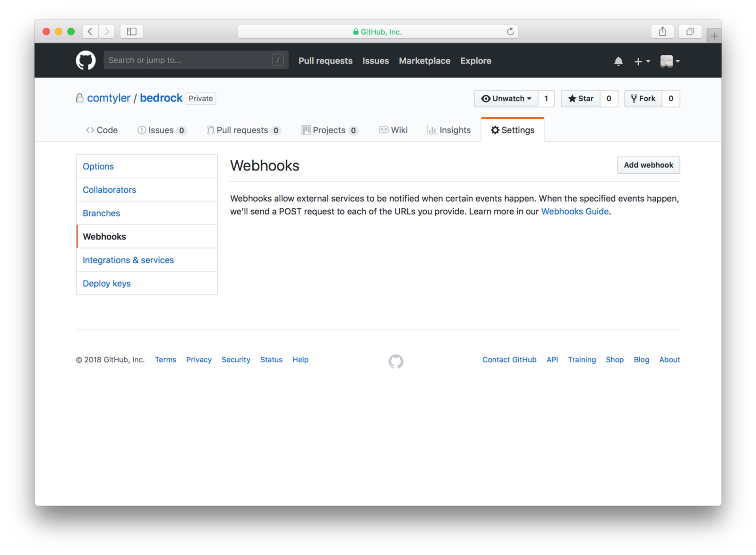Open the bedrock repository link
756x555 pixels.
coord(161,98)
